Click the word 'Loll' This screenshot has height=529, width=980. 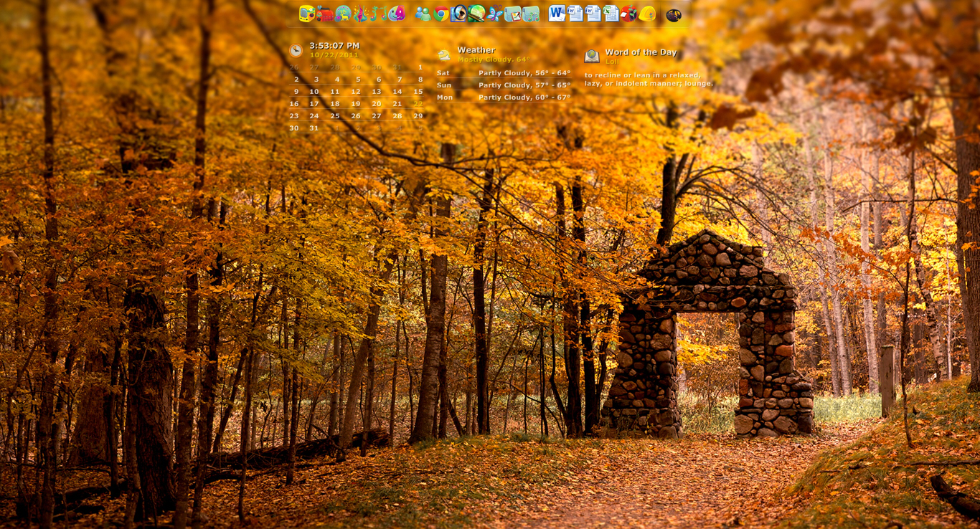pos(612,62)
